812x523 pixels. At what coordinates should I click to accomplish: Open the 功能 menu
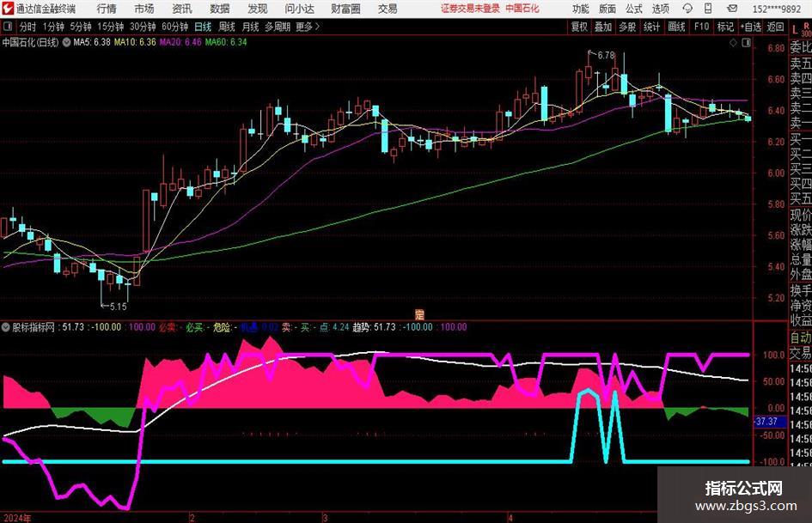[581, 9]
